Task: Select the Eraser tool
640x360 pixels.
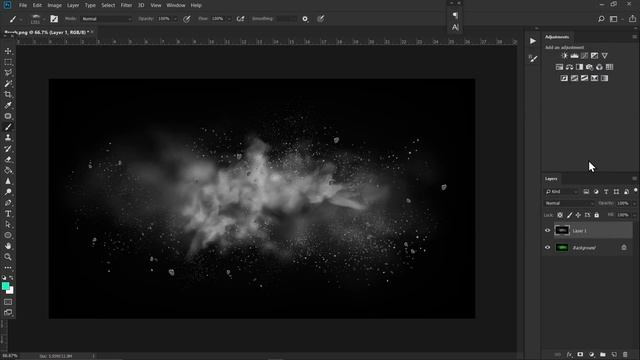Action: pos(8,160)
